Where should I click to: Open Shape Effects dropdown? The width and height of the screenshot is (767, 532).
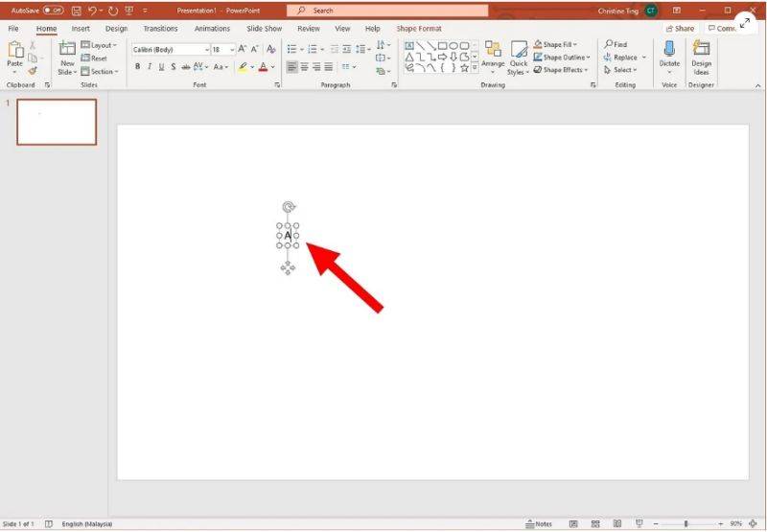click(561, 70)
